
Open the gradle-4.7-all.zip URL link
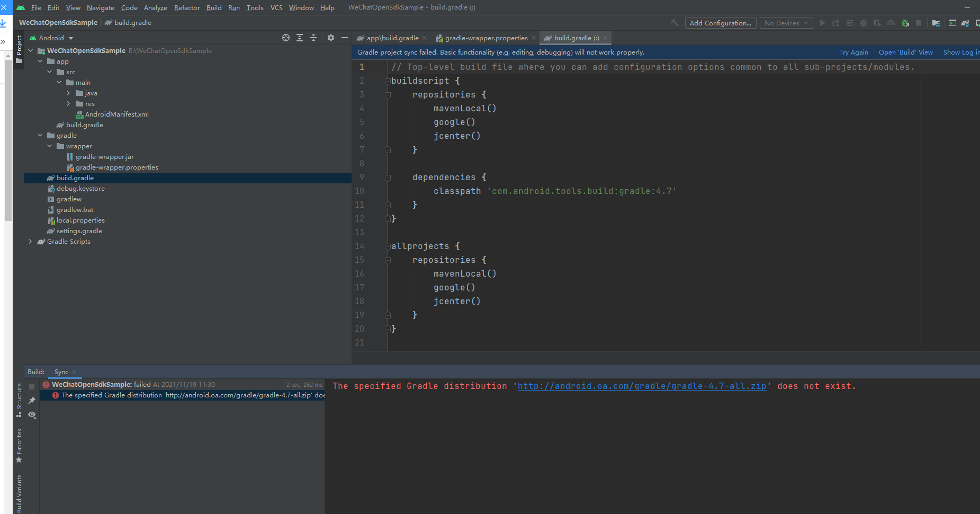point(642,386)
